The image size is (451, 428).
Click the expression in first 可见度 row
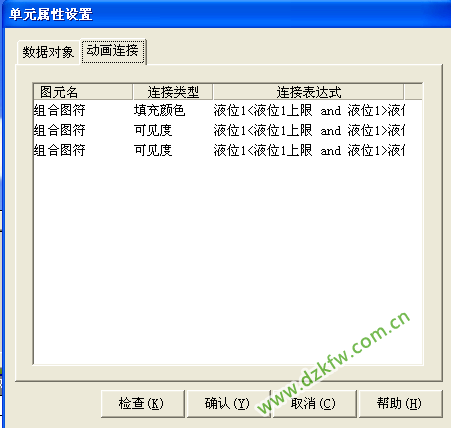[309, 130]
